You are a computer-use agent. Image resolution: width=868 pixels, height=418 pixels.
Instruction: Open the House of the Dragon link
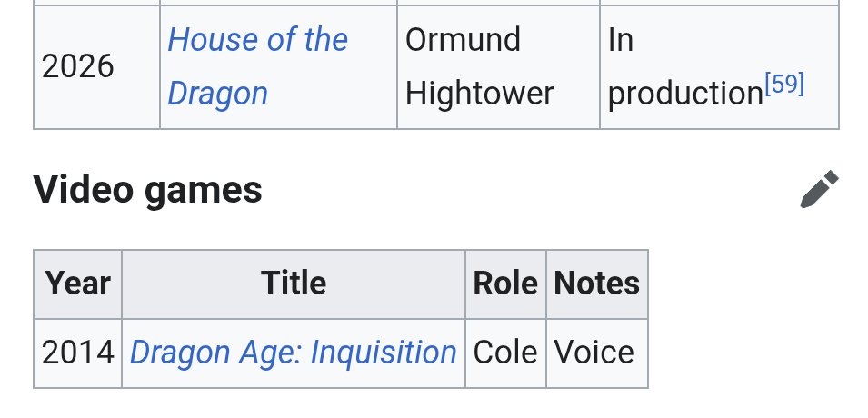pos(257,66)
